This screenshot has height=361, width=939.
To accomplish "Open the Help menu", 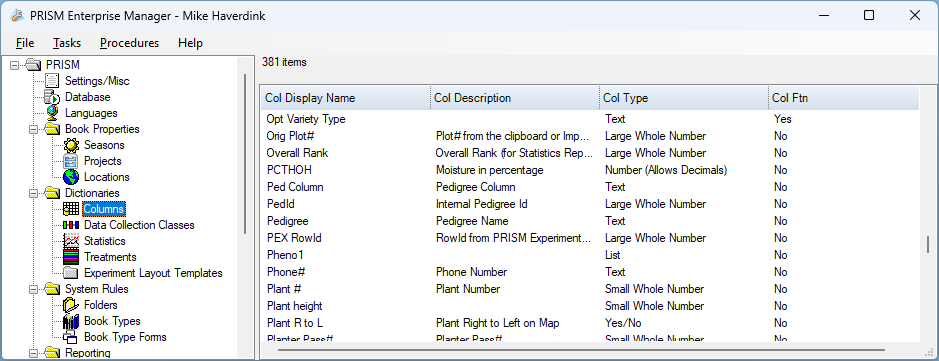I will click(x=190, y=43).
